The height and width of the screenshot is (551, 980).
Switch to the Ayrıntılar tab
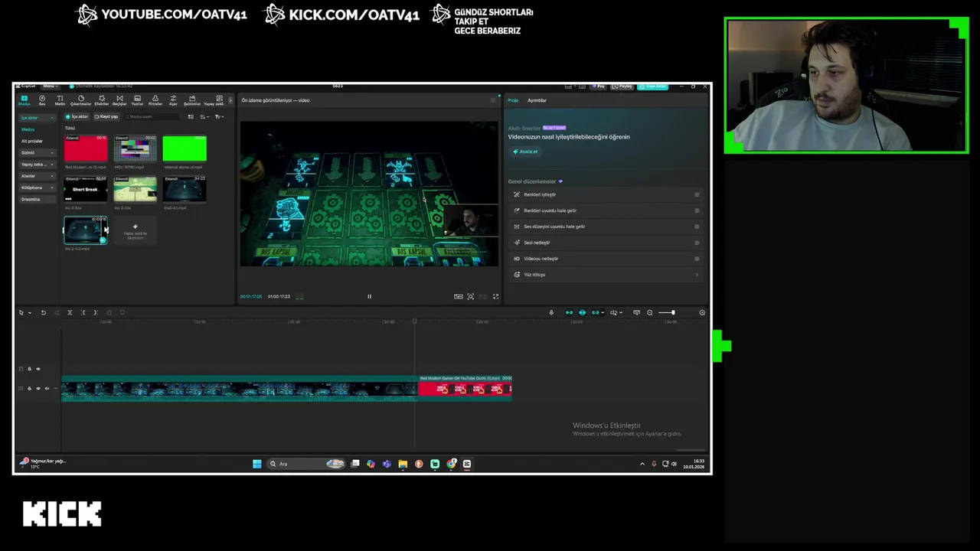(x=537, y=100)
